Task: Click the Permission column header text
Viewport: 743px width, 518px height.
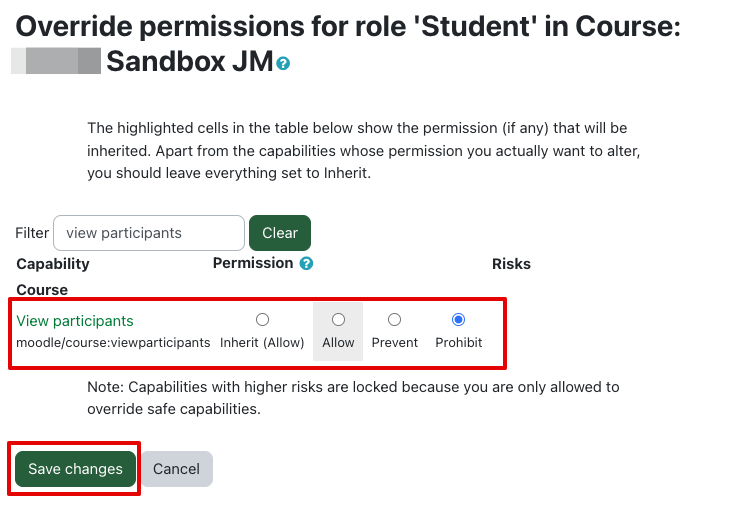Action: coord(253,263)
